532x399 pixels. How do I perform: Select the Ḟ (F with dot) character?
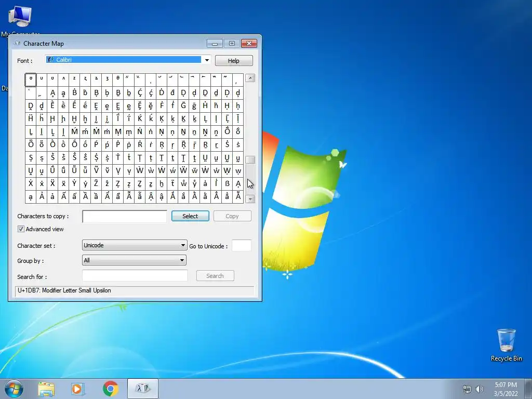pyautogui.click(x=162, y=106)
